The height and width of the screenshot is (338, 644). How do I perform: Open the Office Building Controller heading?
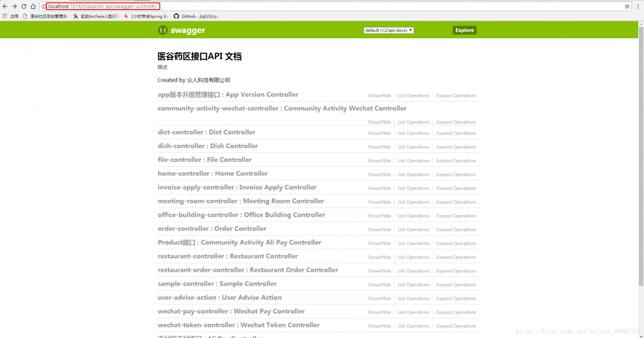(241, 215)
